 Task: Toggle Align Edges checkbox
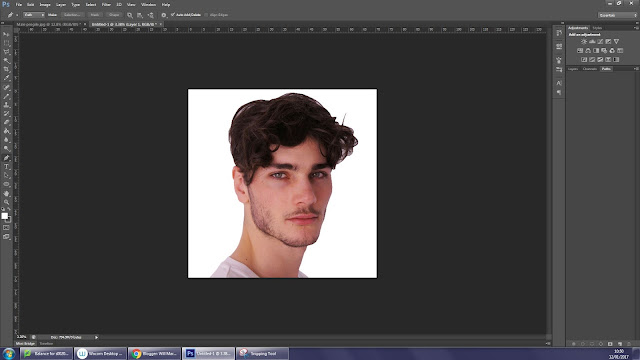[x=206, y=15]
